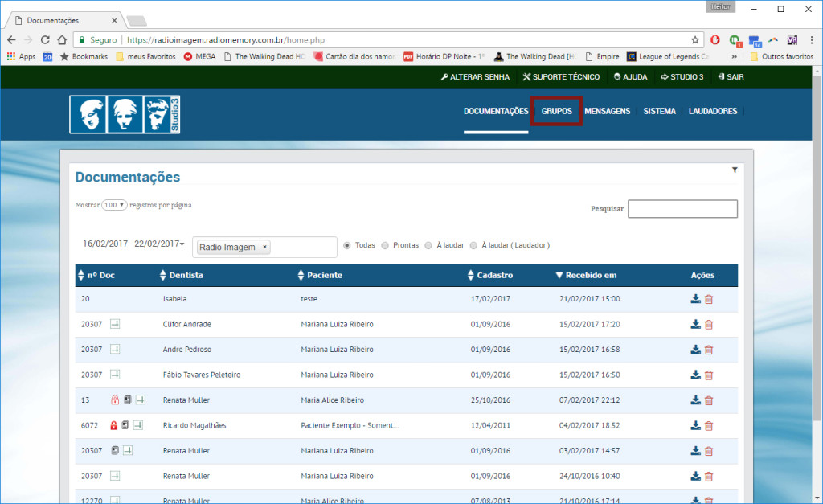Sort table by Recebido em column
823x504 pixels.
coord(586,275)
